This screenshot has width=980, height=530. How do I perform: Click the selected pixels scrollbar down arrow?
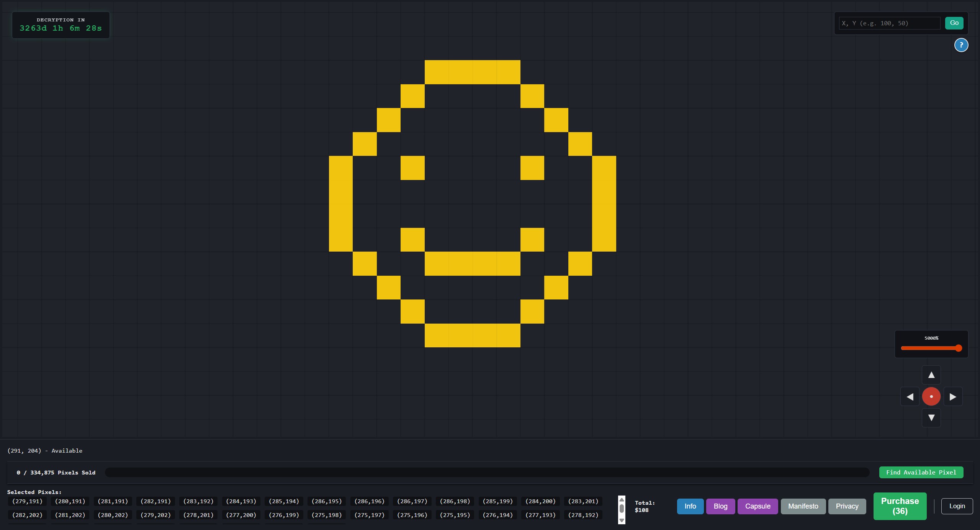click(x=621, y=521)
